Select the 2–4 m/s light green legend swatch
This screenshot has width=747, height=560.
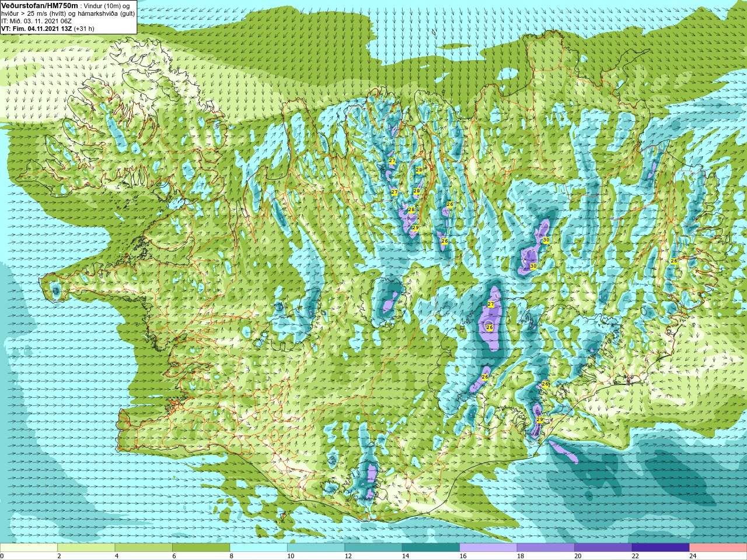pyautogui.click(x=86, y=548)
